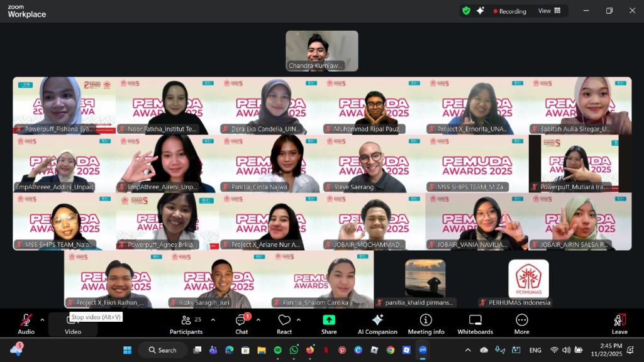Image resolution: width=644 pixels, height=362 pixels.
Task: Show Meeting info details
Action: tap(426, 323)
